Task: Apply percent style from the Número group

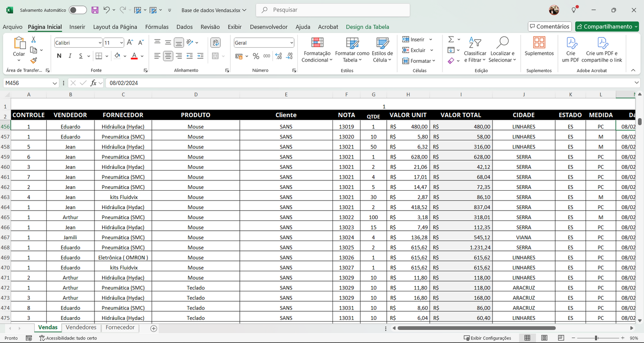Action: coord(255,57)
